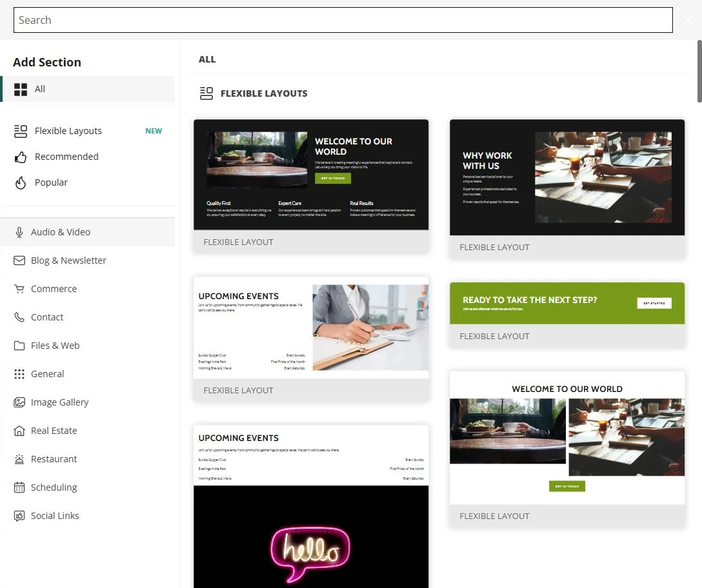Click the vertical scrollbar thumb

pos(699,71)
